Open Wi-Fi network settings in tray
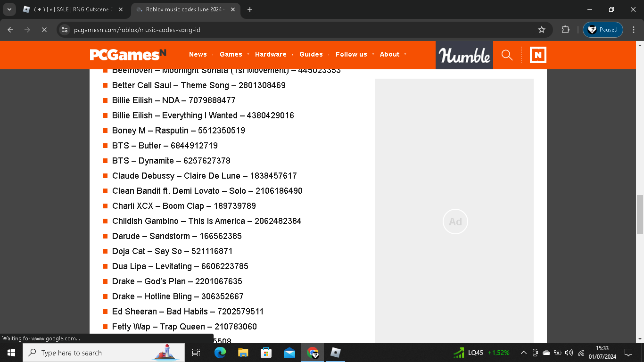Screen dimensions: 644x362 click(581, 353)
